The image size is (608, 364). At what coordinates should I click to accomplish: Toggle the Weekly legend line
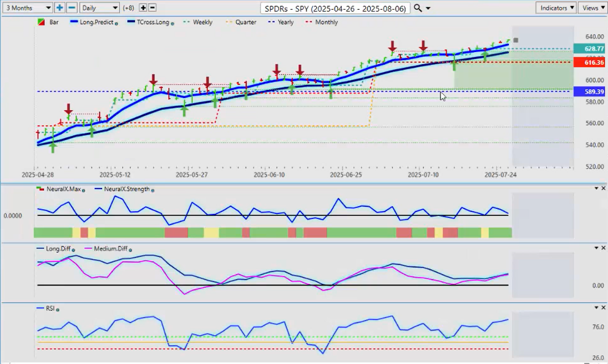tap(202, 22)
